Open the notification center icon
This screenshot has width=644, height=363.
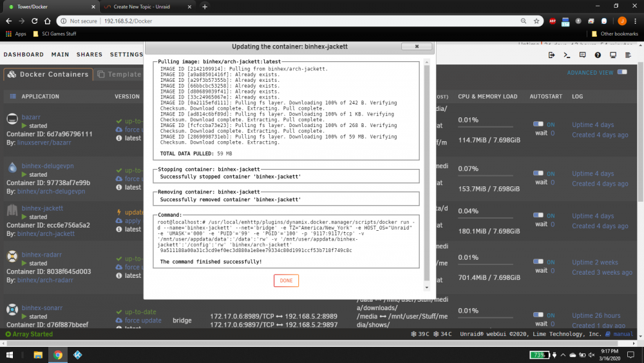(631, 355)
